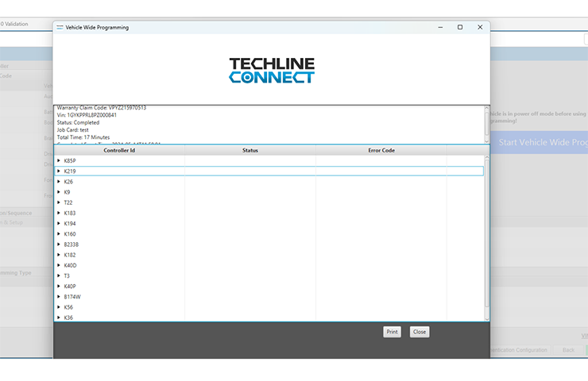Select the K219 controller label
This screenshot has height=381, width=588.
point(70,171)
